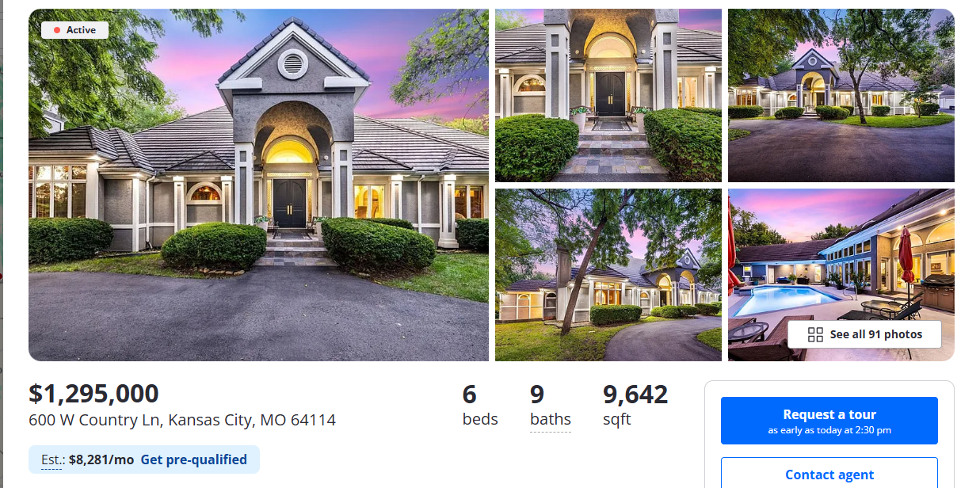The width and height of the screenshot is (980, 488).
Task: View the swimming pool photo
Action: (x=841, y=275)
